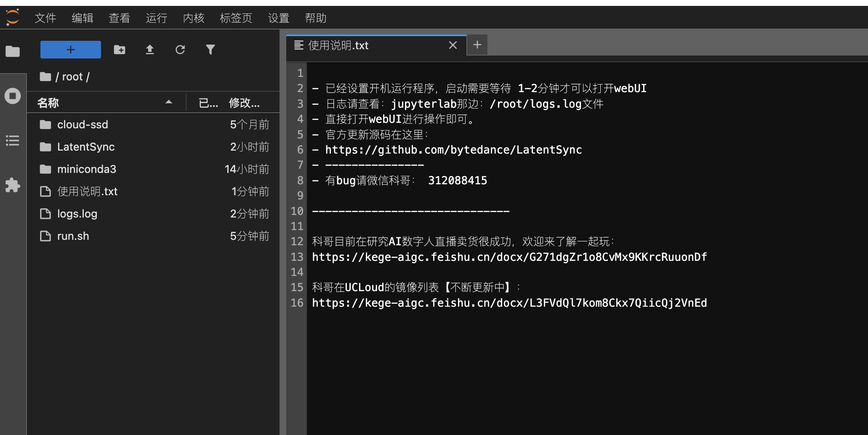The image size is (868, 435).
Task: Close the 使用说明.txt tab
Action: (x=453, y=45)
